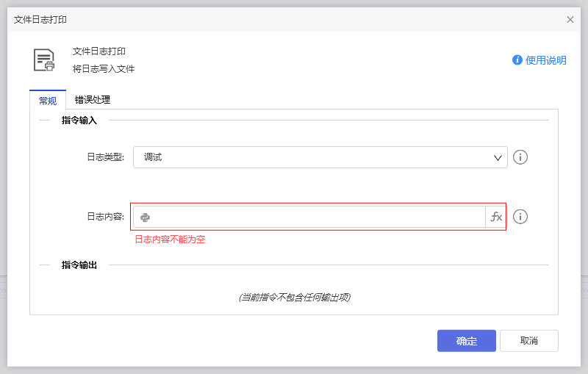The image size is (588, 374).
Task: Click the 日志内容 field label
Action: tap(105, 217)
